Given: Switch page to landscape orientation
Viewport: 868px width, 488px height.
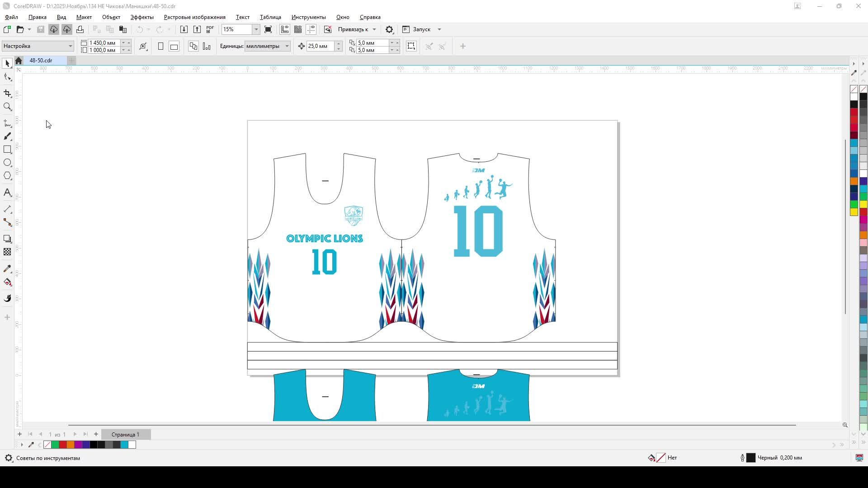Looking at the screenshot, I should [x=174, y=46].
